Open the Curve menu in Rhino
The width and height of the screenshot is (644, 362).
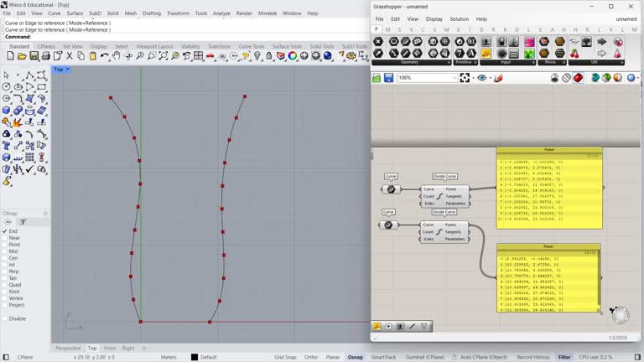55,13
